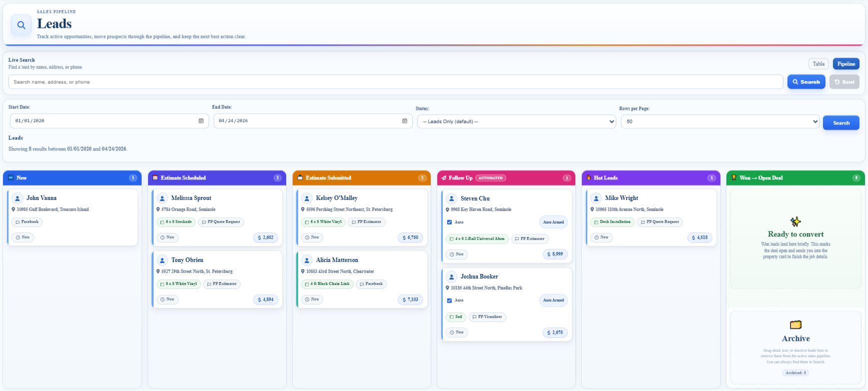The image size is (868, 391).
Task: Click the New column header icon
Action: [x=11, y=177]
